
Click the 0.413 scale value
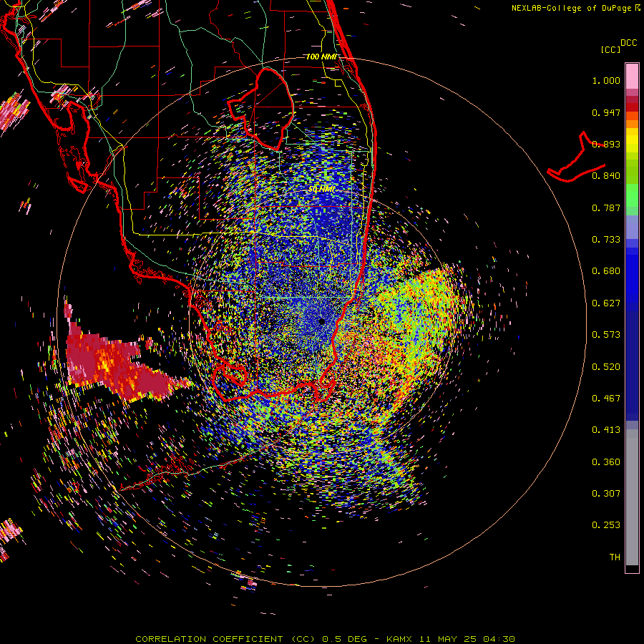606,430
